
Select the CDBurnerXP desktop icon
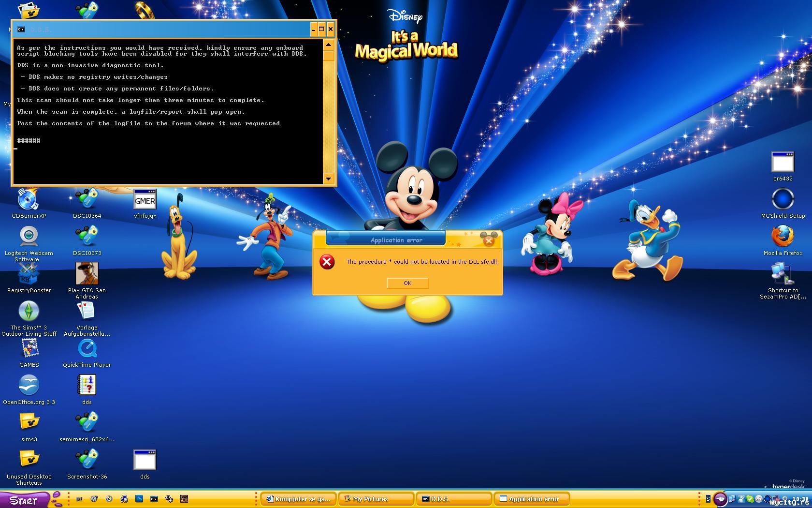(29, 204)
